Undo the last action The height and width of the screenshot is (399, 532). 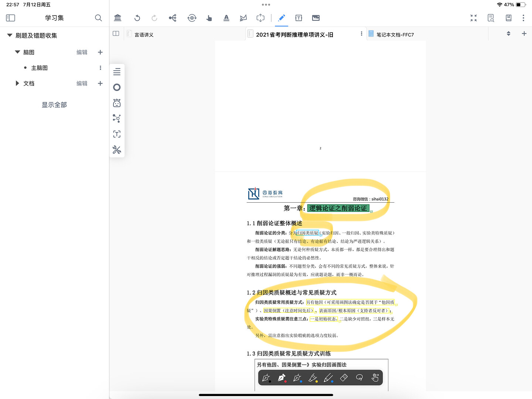[x=137, y=18]
